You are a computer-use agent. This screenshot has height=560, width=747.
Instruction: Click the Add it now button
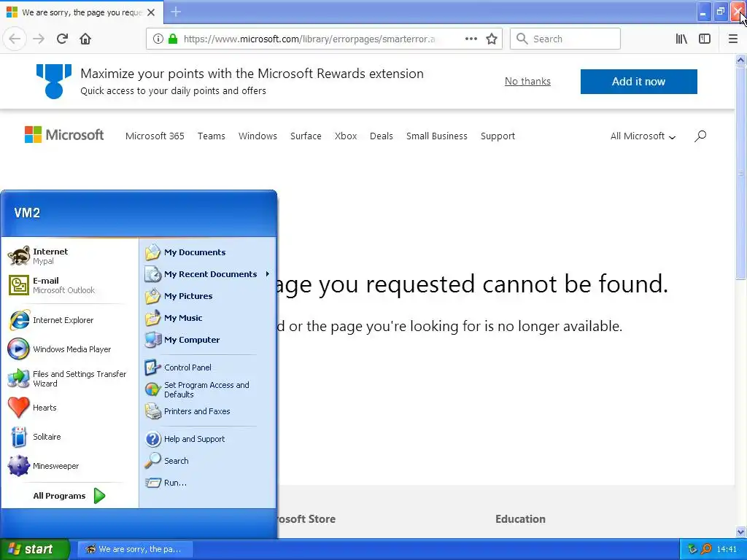(x=638, y=82)
